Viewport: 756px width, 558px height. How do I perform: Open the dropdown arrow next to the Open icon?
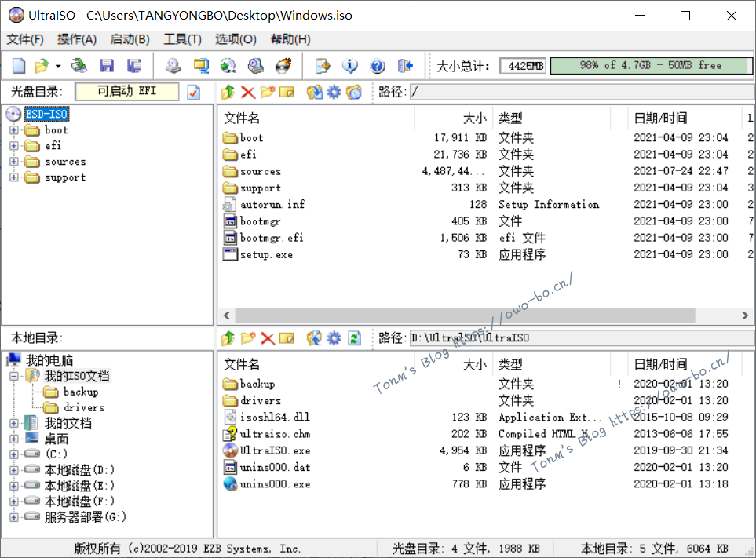[x=57, y=67]
